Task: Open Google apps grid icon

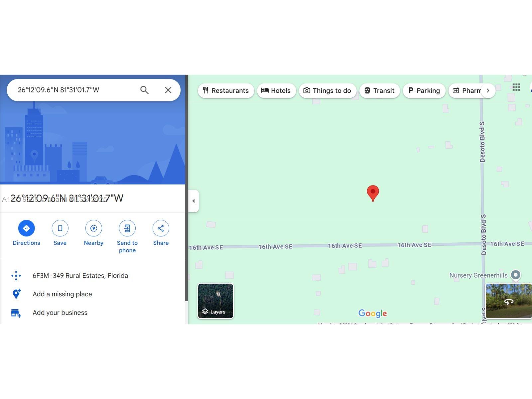Action: click(516, 87)
